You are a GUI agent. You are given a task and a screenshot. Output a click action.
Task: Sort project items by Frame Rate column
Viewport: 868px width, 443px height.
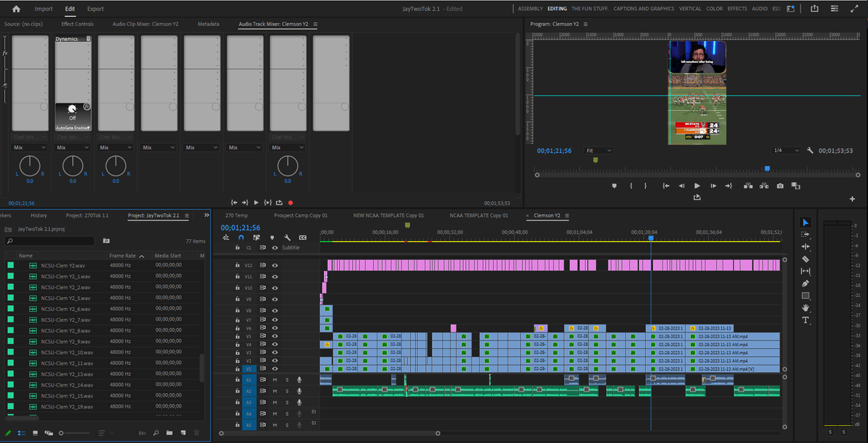click(122, 256)
